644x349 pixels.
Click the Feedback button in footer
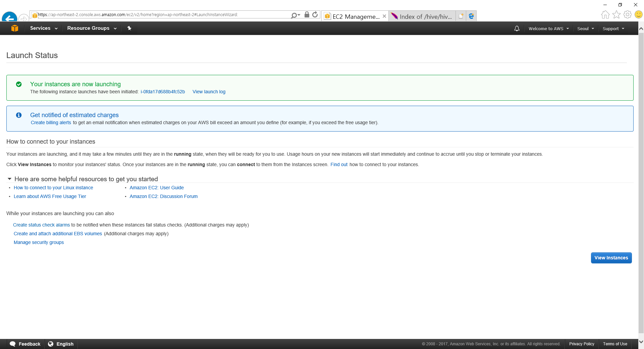(x=25, y=344)
